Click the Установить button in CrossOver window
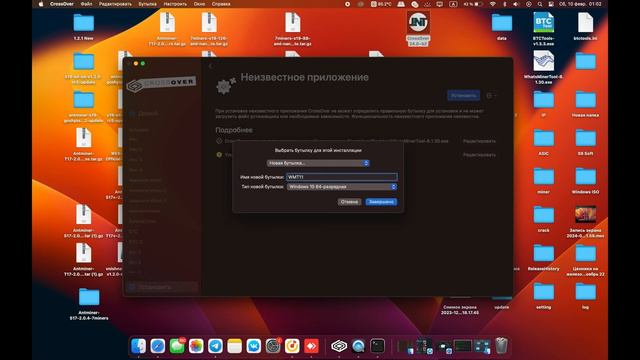Image resolution: width=640 pixels, height=360 pixels. 463,96
